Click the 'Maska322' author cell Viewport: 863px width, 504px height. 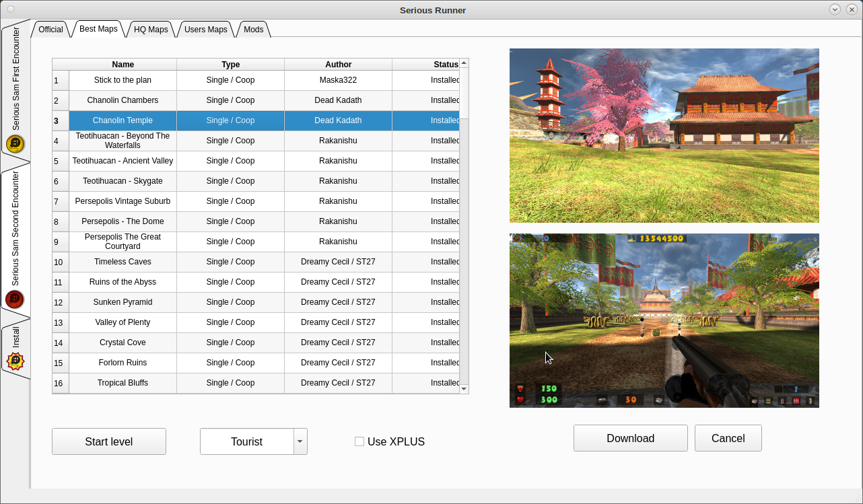(x=339, y=80)
